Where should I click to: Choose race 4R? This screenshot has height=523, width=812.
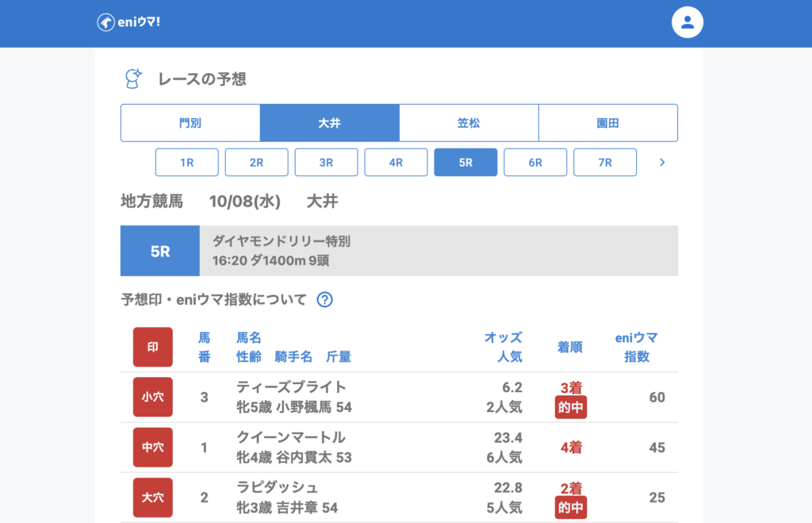[396, 163]
